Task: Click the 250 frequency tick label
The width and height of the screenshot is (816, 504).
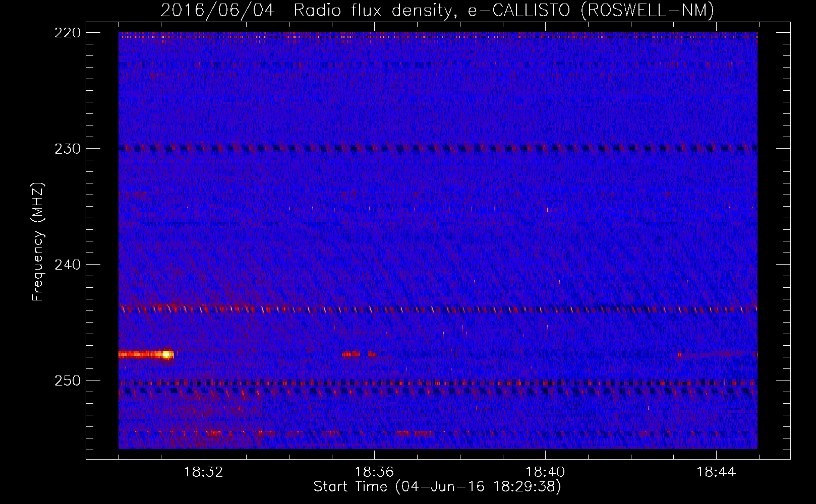Action: (67, 381)
